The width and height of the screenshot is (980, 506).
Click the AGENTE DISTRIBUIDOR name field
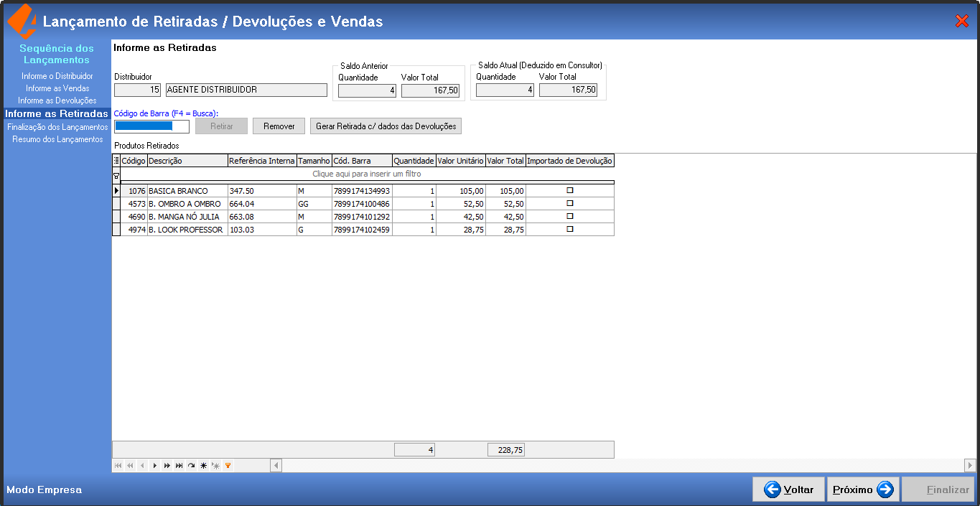click(246, 90)
